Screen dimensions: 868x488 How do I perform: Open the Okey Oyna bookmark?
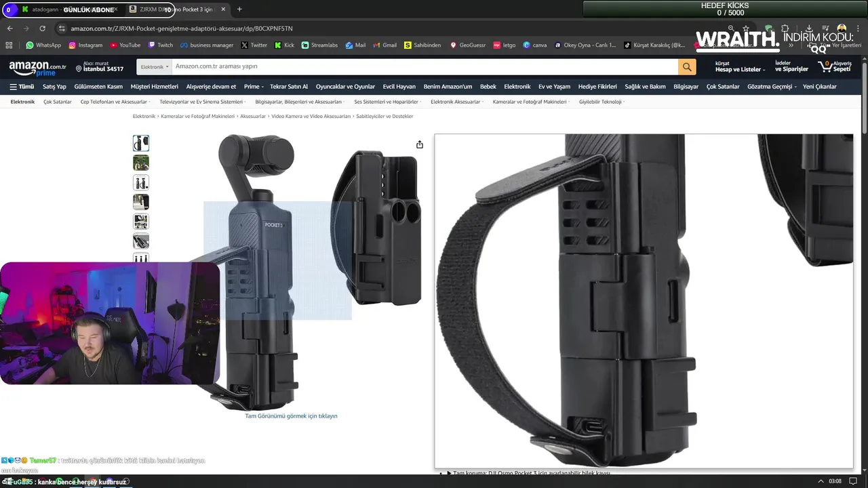(585, 45)
